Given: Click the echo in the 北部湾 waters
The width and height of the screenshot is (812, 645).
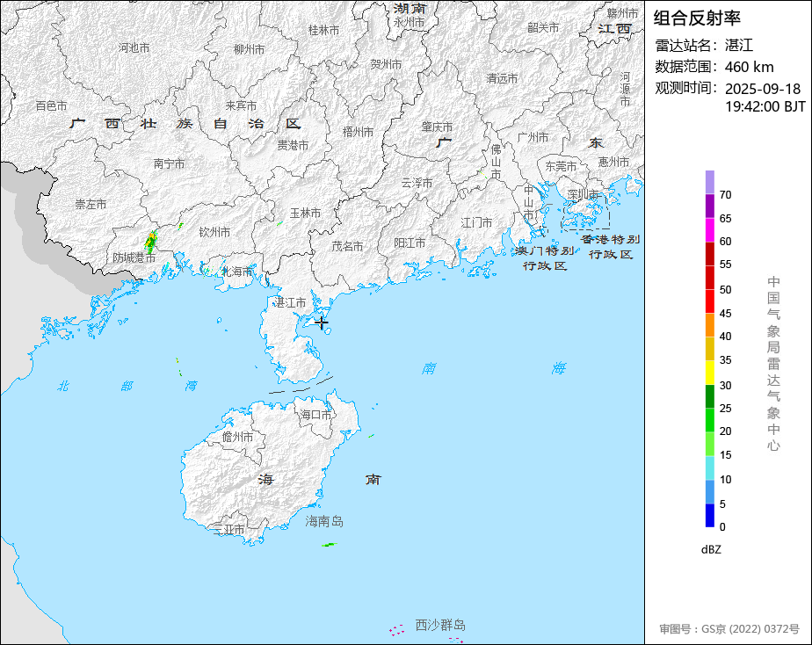Looking at the screenshot, I should click(x=178, y=366).
